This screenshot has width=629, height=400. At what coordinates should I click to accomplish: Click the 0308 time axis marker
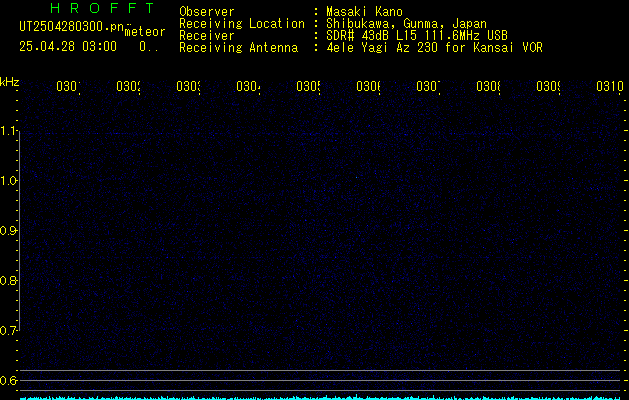[488, 86]
